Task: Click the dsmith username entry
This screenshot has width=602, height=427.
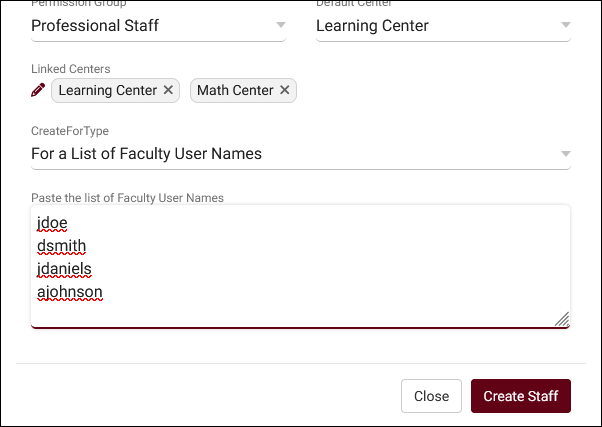Action: click(x=61, y=245)
